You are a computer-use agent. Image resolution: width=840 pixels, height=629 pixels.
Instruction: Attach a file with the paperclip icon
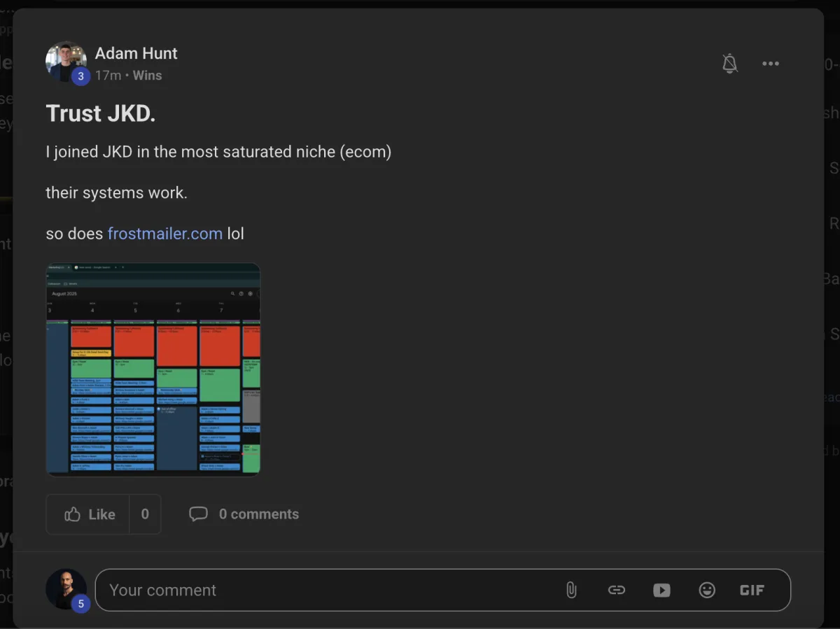[x=571, y=590]
